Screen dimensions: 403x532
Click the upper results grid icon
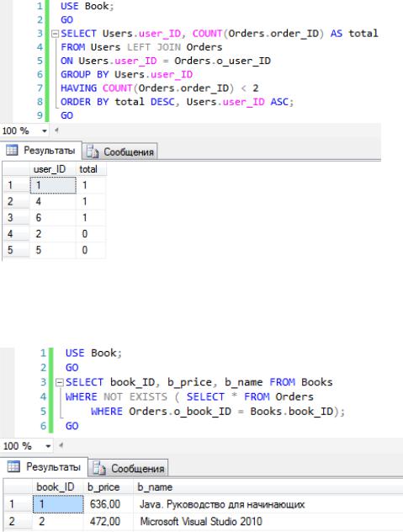12,151
